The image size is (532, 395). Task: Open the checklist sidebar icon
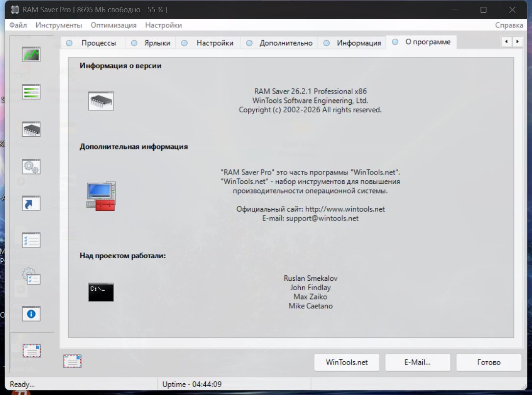[x=31, y=240]
